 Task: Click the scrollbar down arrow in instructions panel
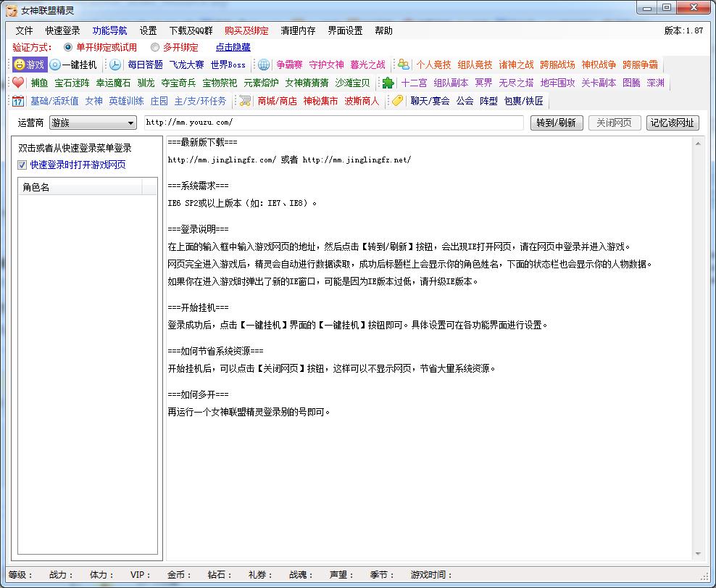point(699,554)
